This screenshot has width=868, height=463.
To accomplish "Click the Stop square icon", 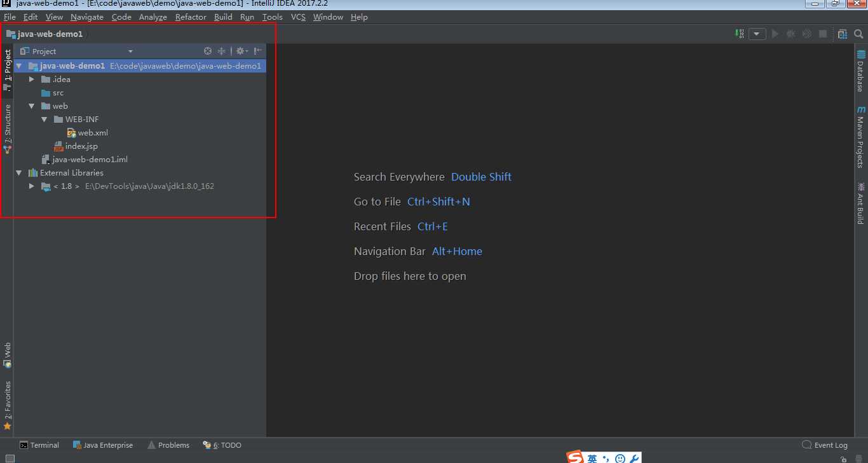I will [823, 34].
